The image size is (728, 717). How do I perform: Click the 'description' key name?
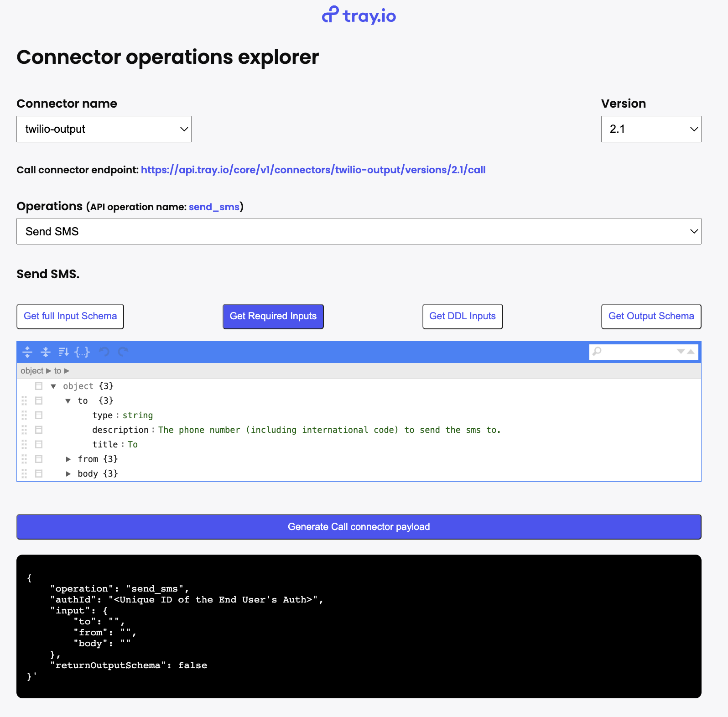(x=120, y=430)
